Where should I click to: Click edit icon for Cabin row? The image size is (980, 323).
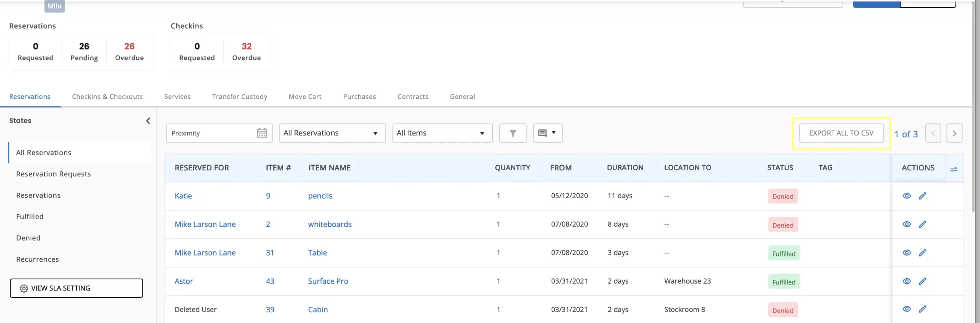tap(922, 309)
